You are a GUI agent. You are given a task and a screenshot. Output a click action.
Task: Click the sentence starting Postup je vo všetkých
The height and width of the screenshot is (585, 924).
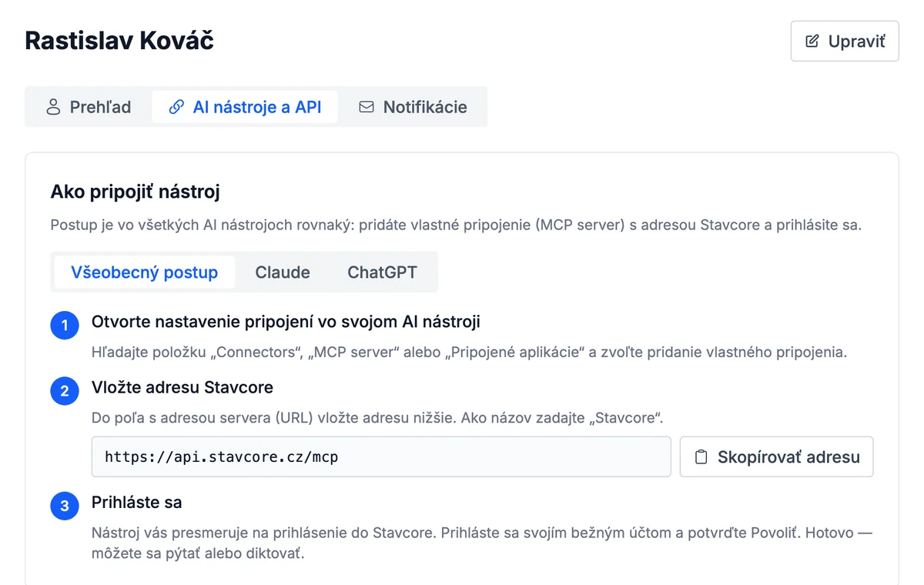coord(456,226)
